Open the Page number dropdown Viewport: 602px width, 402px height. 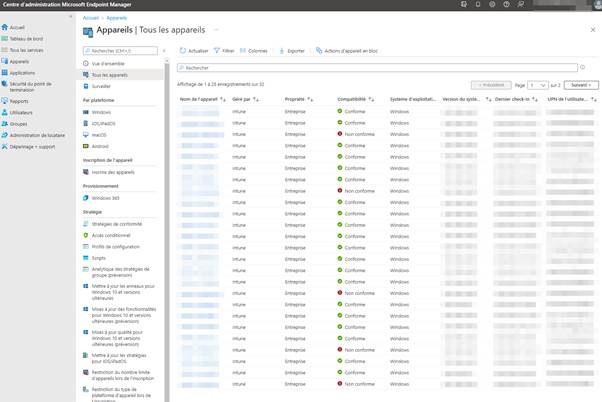(x=538, y=85)
